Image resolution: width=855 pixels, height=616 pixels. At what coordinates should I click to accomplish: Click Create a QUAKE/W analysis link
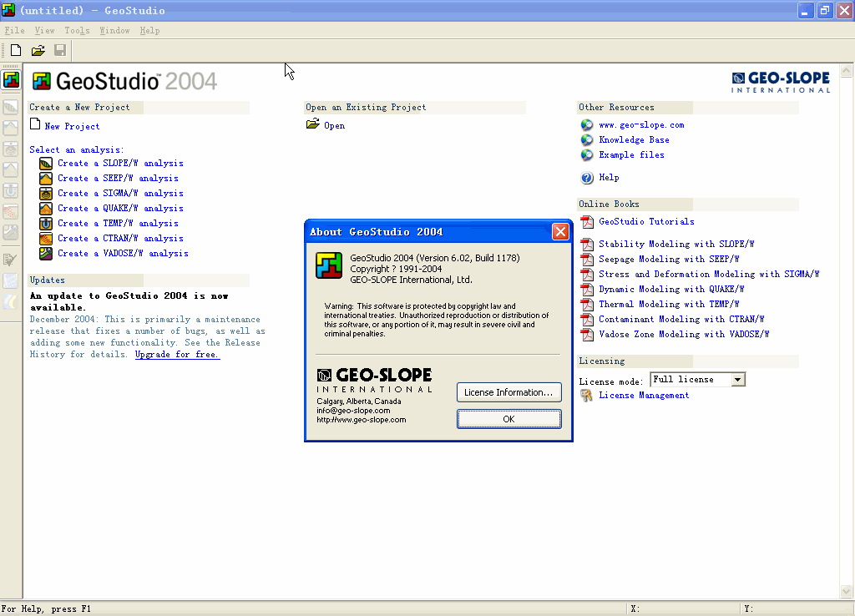point(120,208)
